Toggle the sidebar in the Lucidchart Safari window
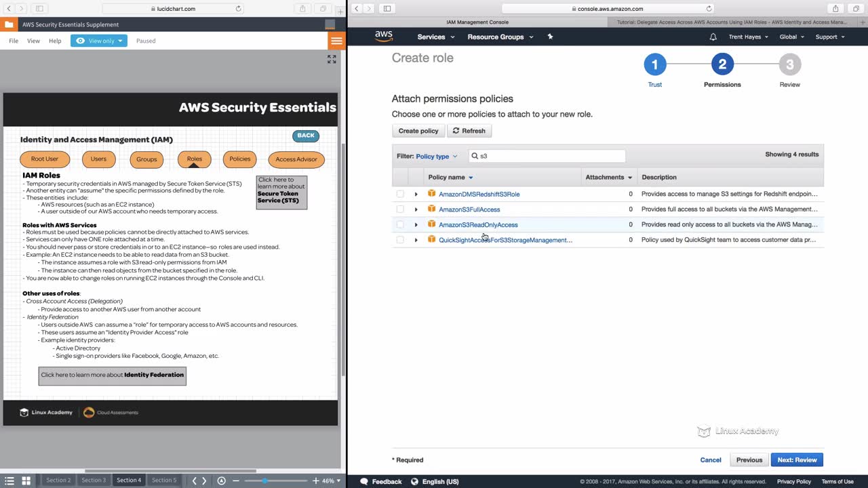Screen dimensions: 868x488 [x=39, y=9]
